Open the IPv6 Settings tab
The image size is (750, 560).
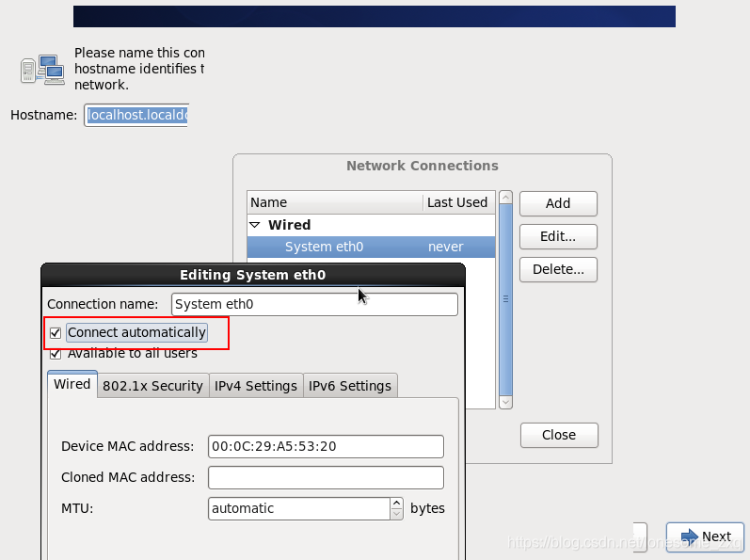(x=350, y=386)
